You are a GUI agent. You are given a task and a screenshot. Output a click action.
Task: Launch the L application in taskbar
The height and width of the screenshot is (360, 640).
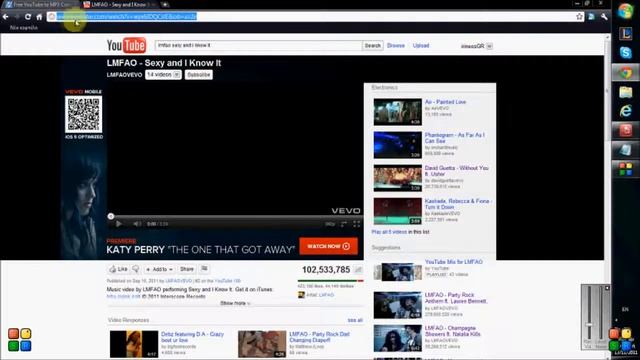tap(625, 33)
